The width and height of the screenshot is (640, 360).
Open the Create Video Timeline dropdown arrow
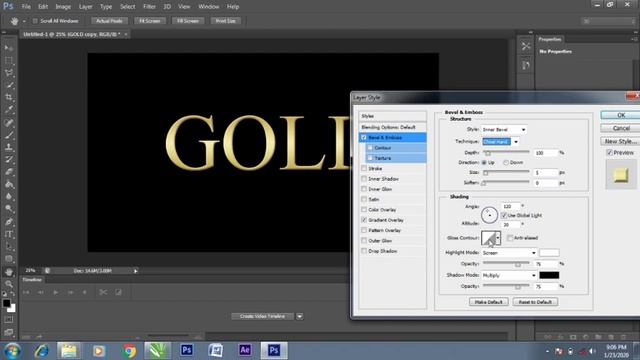[300, 316]
